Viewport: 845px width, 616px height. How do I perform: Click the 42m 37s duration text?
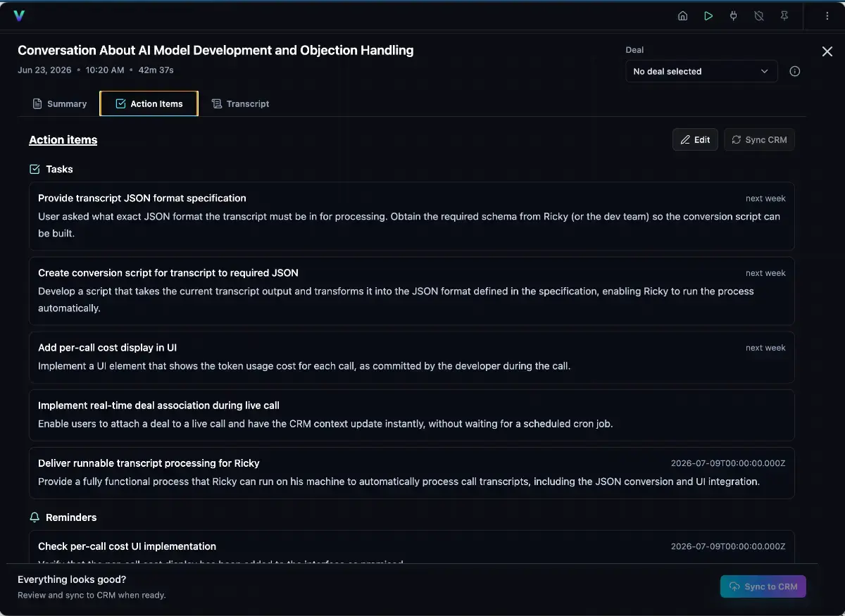point(156,70)
